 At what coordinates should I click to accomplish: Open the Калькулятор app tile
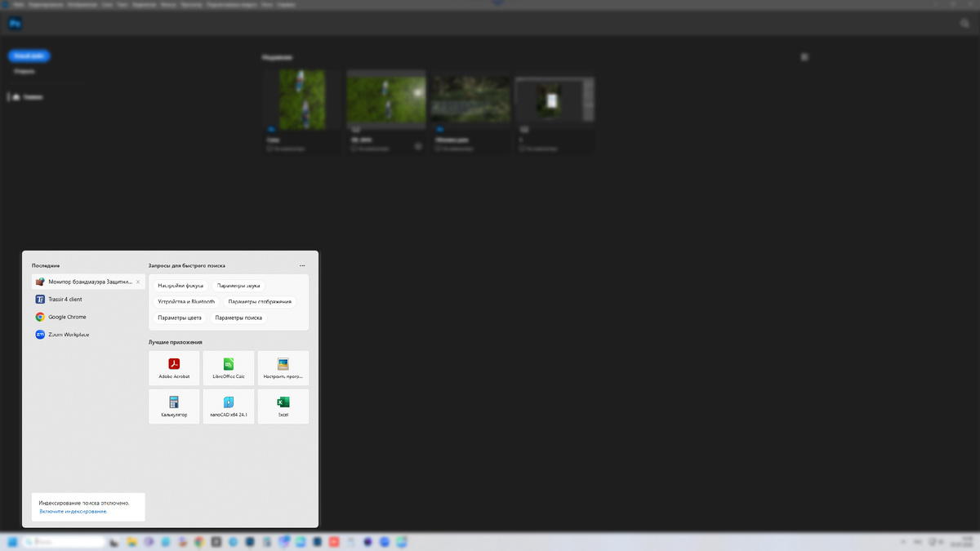pos(174,407)
